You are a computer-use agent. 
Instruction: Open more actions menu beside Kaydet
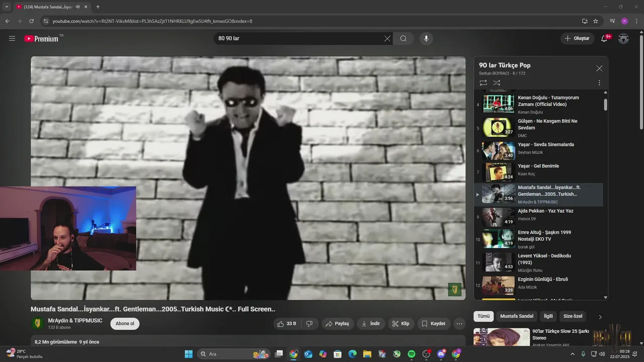point(459,323)
